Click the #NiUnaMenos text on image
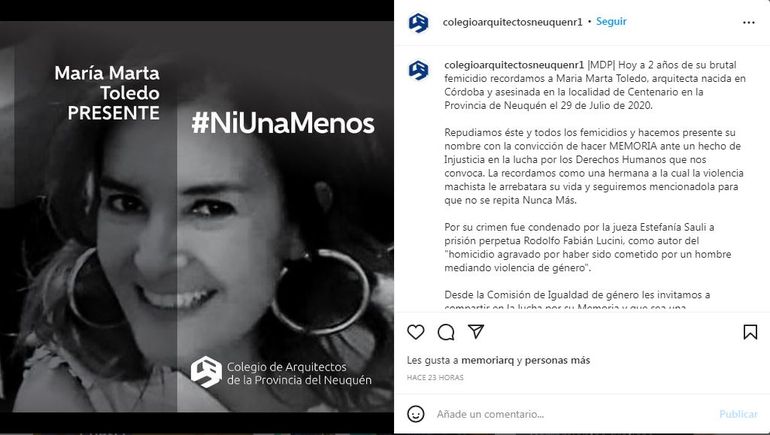The width and height of the screenshot is (770, 435). pos(283,123)
